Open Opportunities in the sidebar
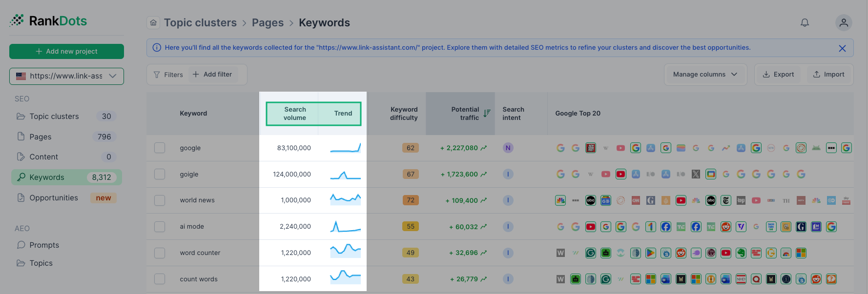The height and width of the screenshot is (294, 868). point(66,197)
